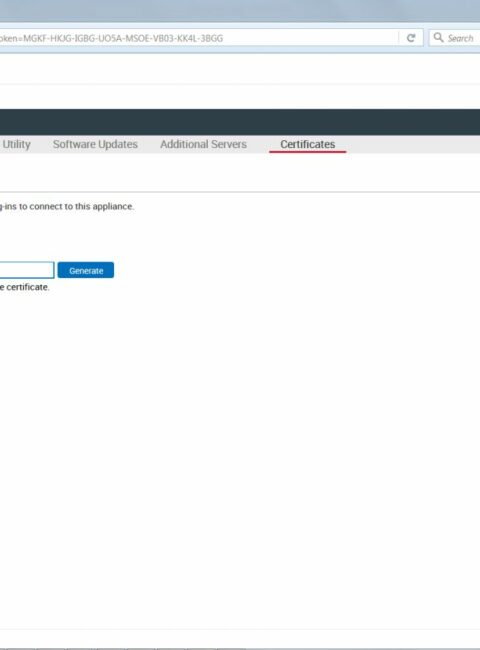Select the Certificates tab
The image size is (480, 650).
pos(308,144)
